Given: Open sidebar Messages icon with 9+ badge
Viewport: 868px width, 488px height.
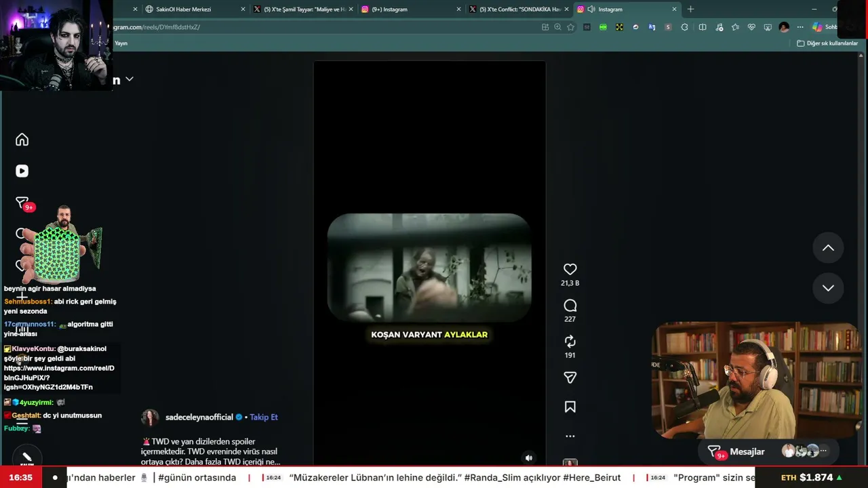Looking at the screenshot, I should [22, 203].
